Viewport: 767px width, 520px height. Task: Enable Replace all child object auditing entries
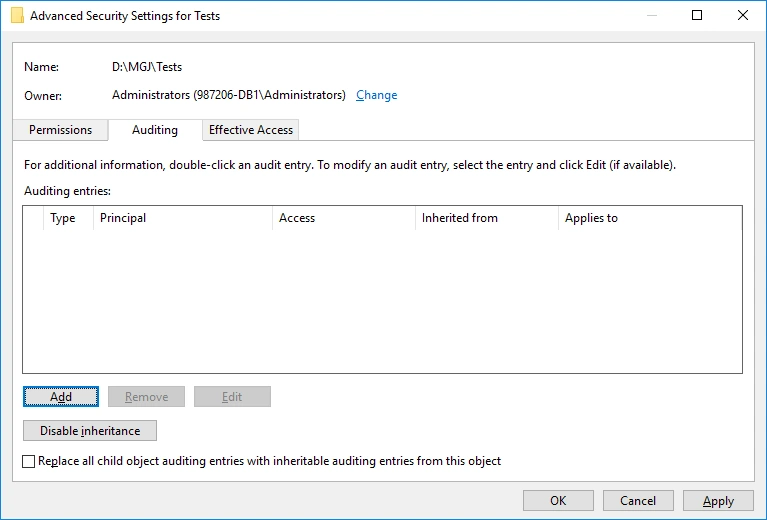(x=29, y=462)
